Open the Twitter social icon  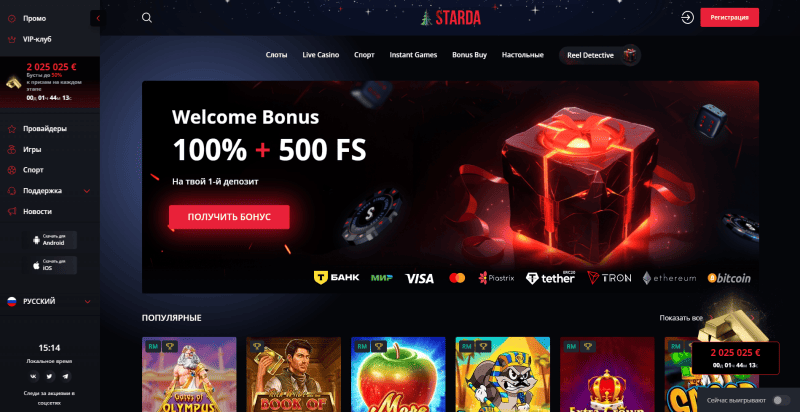[49, 376]
